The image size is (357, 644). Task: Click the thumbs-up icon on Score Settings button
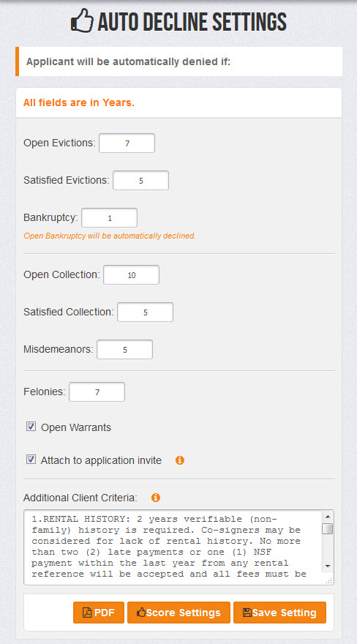pyautogui.click(x=141, y=613)
